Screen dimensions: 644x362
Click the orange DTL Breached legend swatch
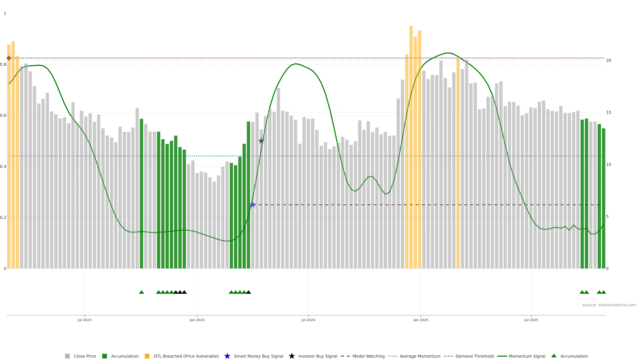147,356
